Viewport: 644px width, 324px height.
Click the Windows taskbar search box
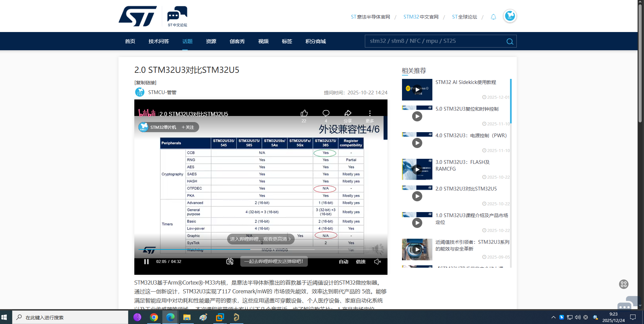[x=70, y=317]
